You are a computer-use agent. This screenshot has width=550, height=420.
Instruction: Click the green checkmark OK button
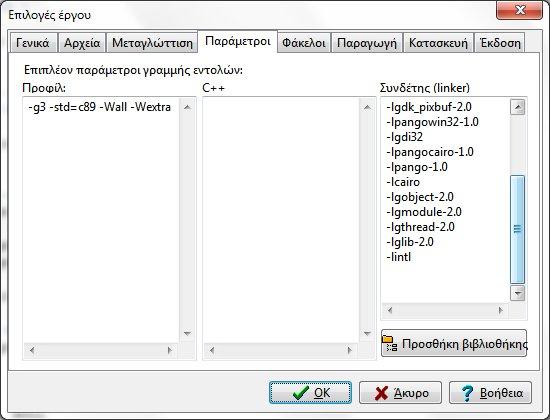click(x=310, y=392)
